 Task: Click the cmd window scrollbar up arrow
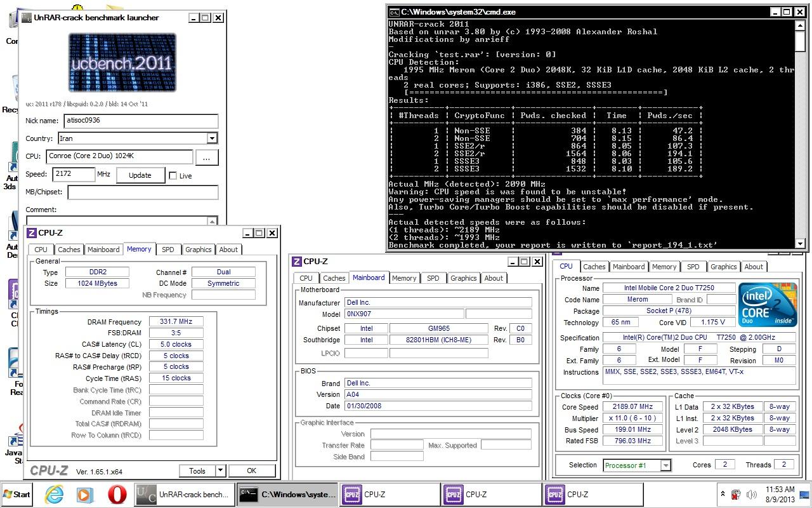(x=800, y=25)
